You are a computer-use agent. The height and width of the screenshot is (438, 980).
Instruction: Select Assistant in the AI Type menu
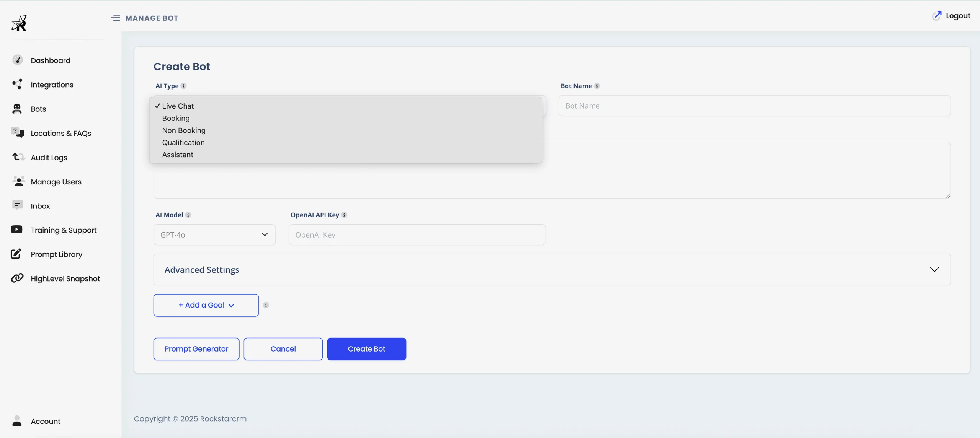coord(178,155)
